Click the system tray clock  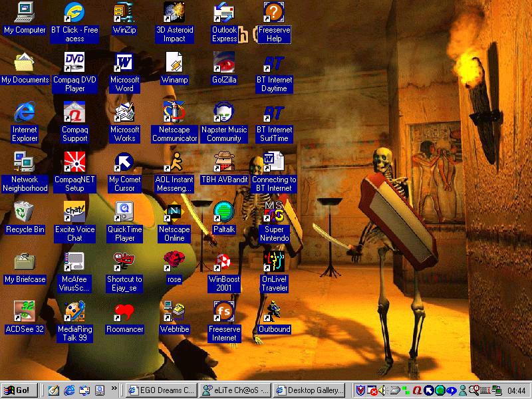516,390
